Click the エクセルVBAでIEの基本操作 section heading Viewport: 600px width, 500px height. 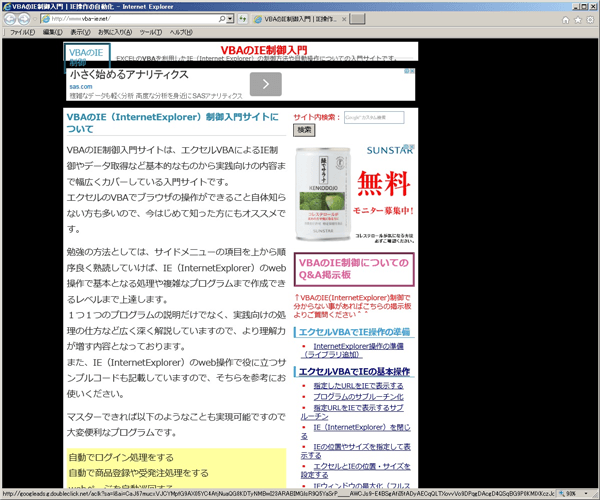click(354, 371)
